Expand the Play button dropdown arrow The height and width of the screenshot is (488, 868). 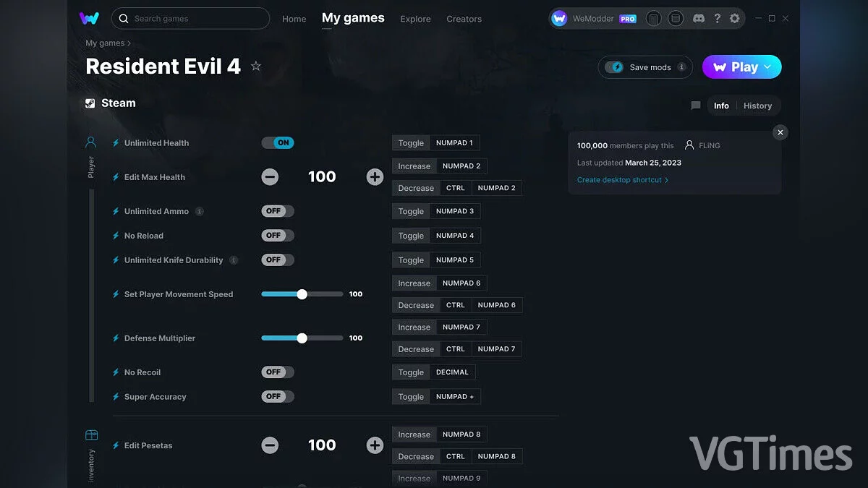coord(767,67)
